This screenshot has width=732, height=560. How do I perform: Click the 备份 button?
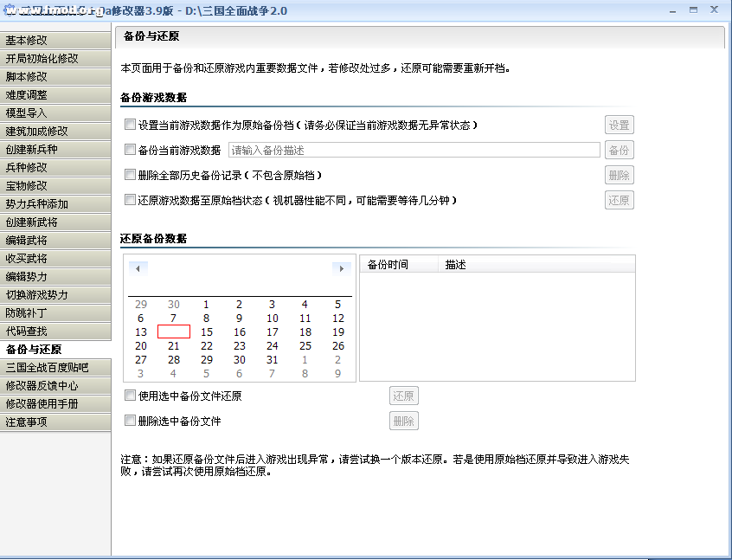tap(619, 150)
